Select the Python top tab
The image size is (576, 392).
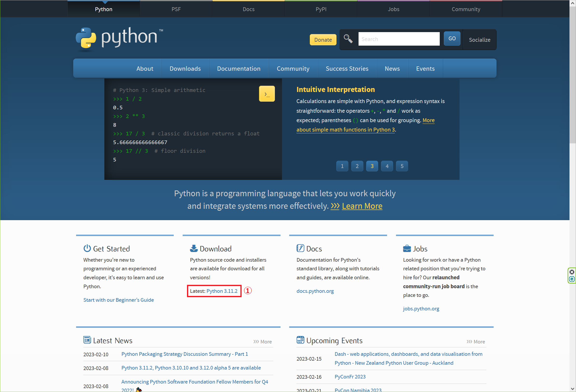[104, 9]
